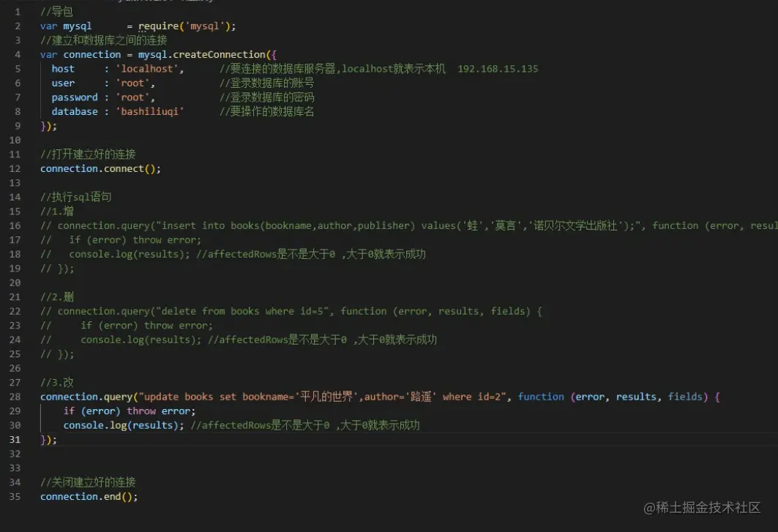Click line number 2 in gutter

18,26
